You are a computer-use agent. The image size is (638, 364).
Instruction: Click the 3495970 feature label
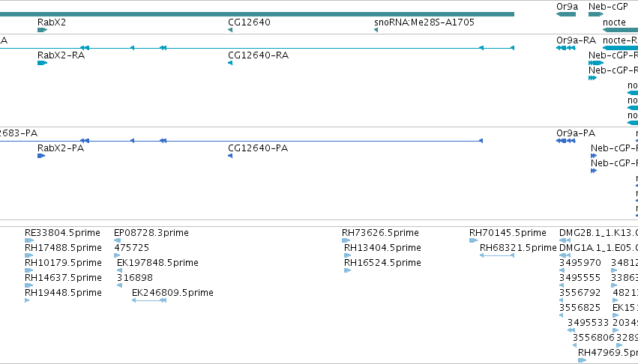point(580,263)
